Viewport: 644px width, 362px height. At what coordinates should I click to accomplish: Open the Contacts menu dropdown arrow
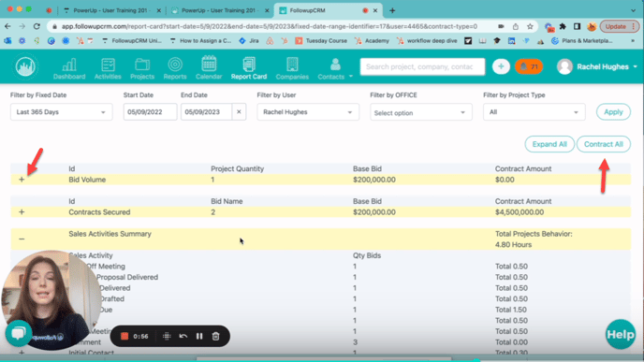click(351, 77)
